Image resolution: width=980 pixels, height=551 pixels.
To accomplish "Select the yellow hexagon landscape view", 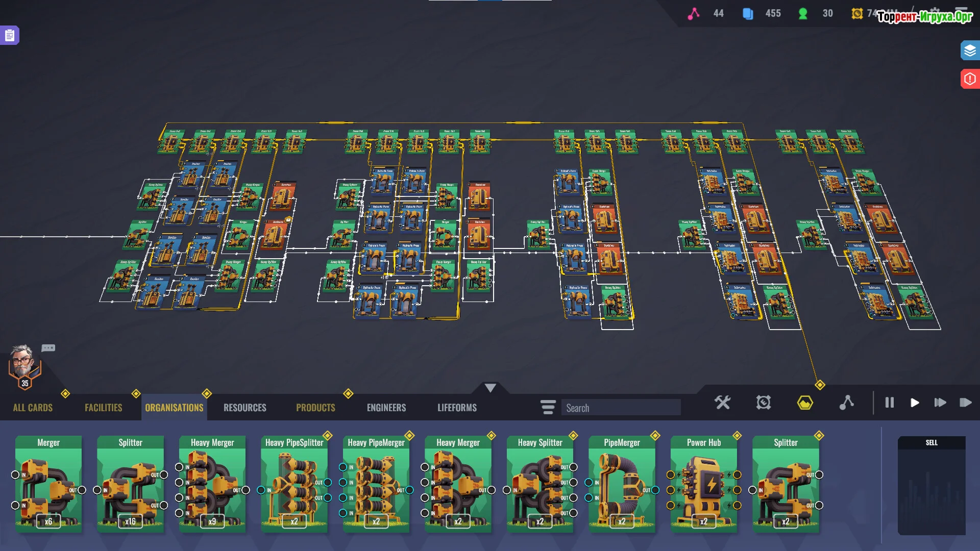I will coord(805,403).
